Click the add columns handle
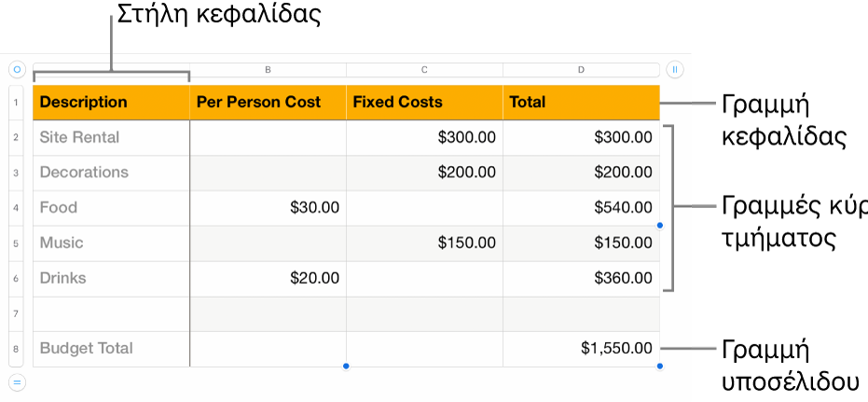This screenshot has height=402, width=868. pyautogui.click(x=675, y=69)
